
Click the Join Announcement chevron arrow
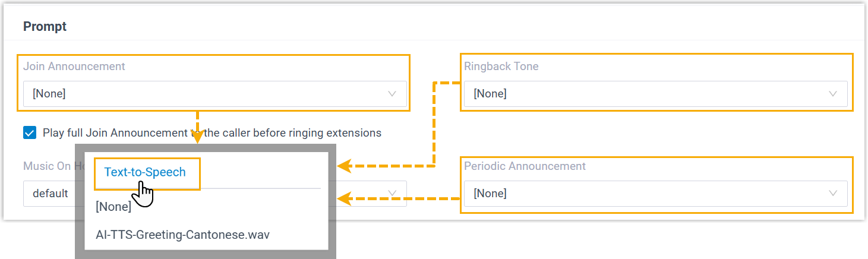click(x=392, y=94)
